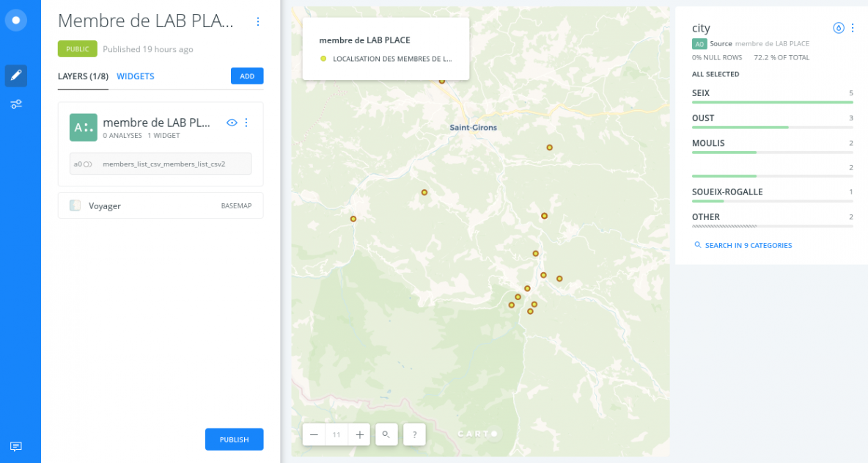Toggle city widget auto-style droplet icon
Viewport: 868px width, 463px height.
(x=839, y=28)
